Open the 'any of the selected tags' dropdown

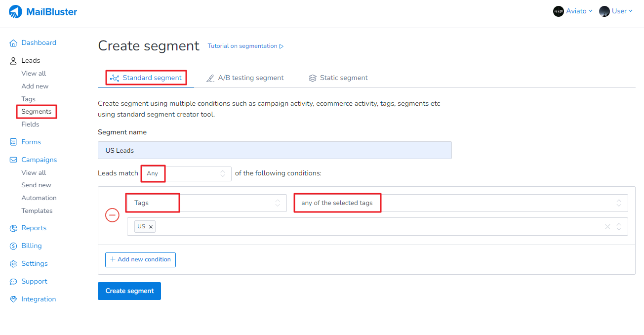point(460,203)
